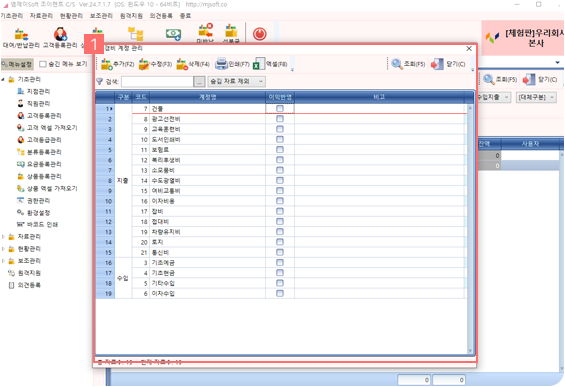Click the red power icon in the toolbar
565x387 pixels.
pos(259,34)
